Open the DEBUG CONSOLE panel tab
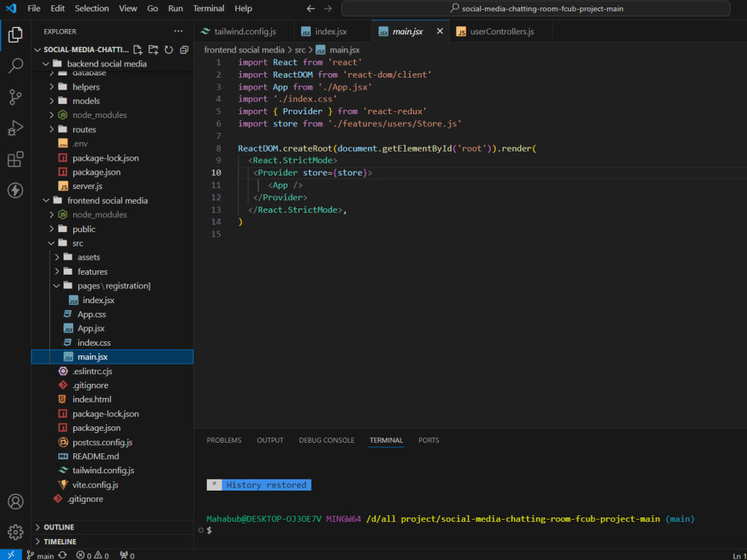Screen dimensions: 747x560 (x=326, y=440)
